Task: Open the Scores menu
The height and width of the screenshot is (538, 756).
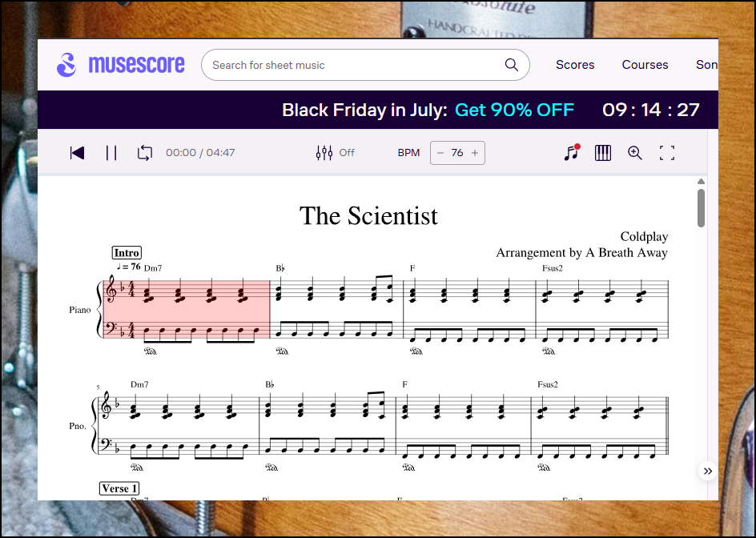Action: 575,65
